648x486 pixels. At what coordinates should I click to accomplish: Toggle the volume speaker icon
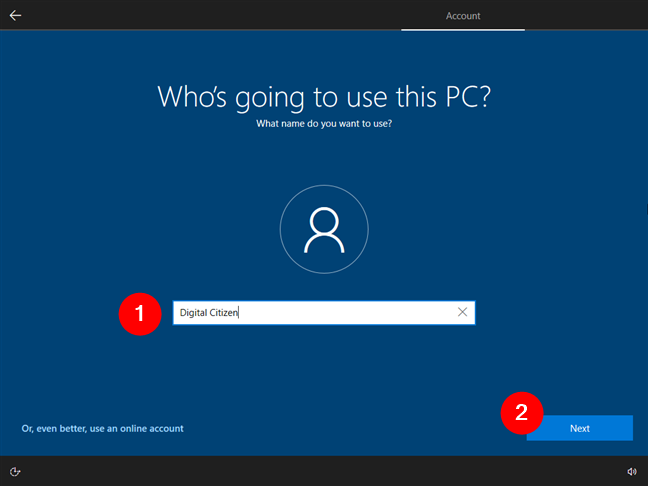point(632,472)
